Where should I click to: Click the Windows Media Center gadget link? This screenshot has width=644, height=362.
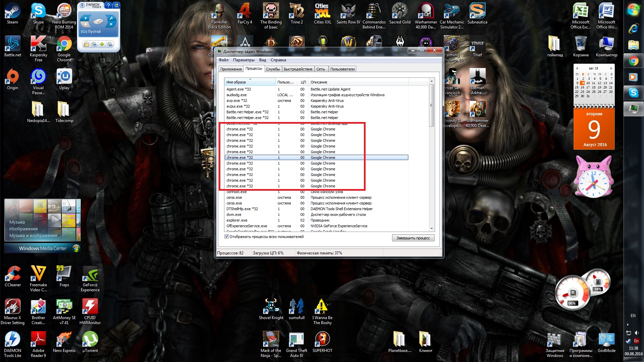pyautogui.click(x=43, y=248)
